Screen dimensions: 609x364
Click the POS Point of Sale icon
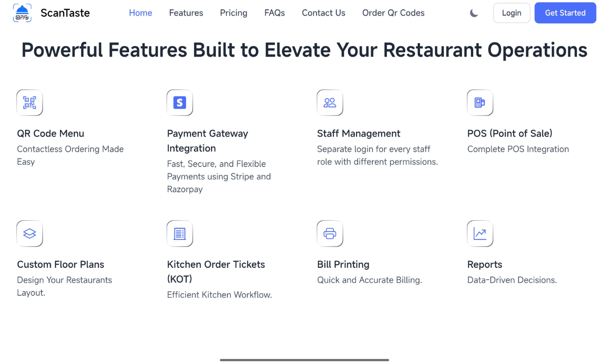pos(480,102)
